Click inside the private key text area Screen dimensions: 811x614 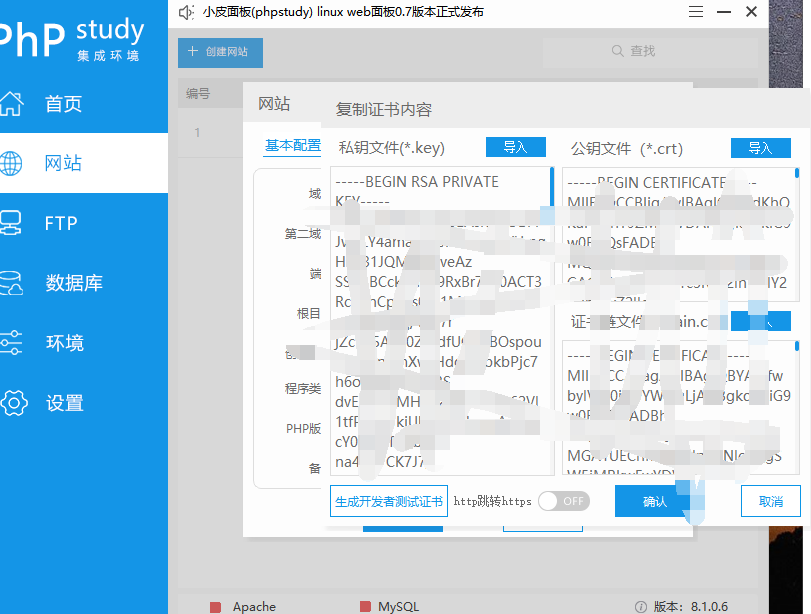(x=440, y=321)
